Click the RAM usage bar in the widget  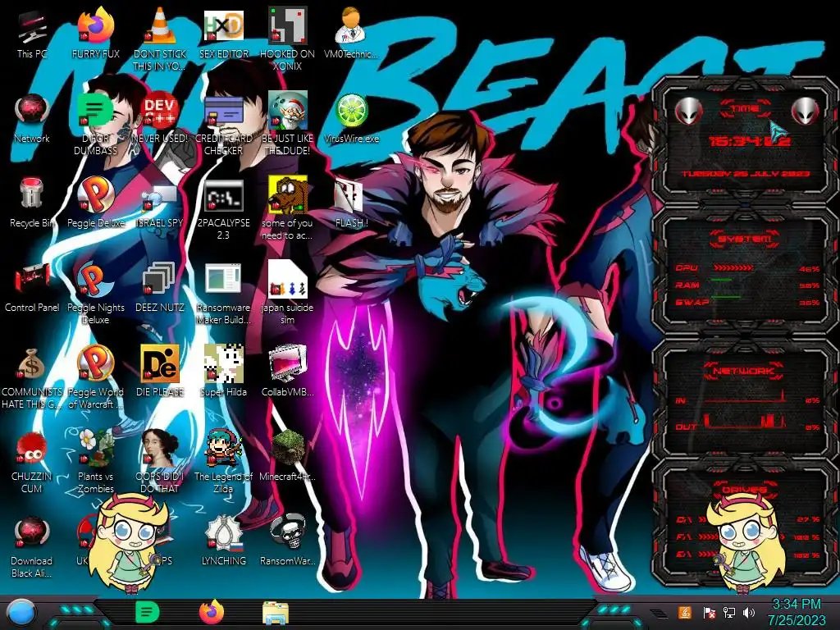coord(721,281)
